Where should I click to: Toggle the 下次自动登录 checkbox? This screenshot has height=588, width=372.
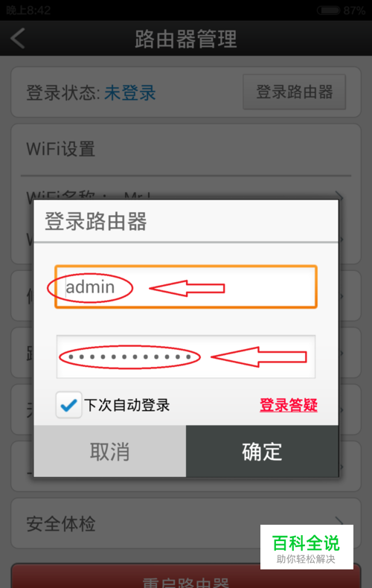point(68,405)
